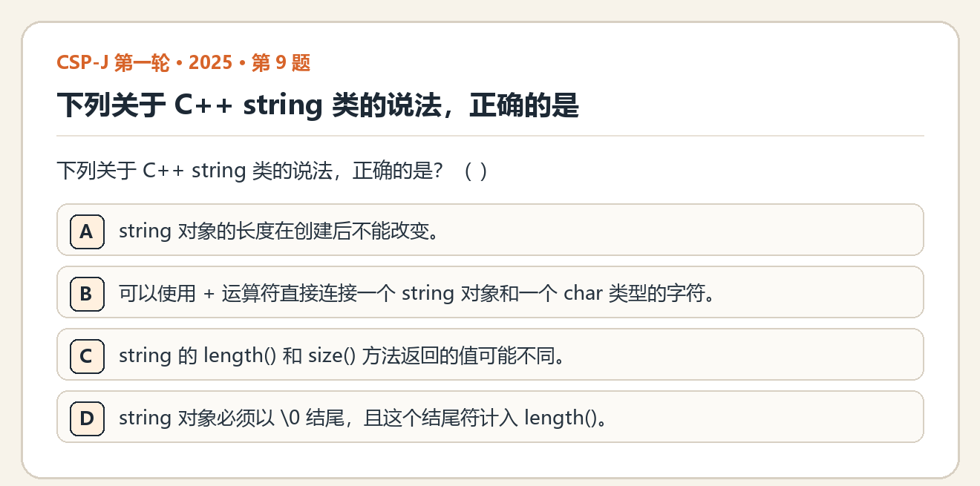This screenshot has height=486, width=980.
Task: Choose option about + 运算符 joining string and char
Action: [490, 292]
